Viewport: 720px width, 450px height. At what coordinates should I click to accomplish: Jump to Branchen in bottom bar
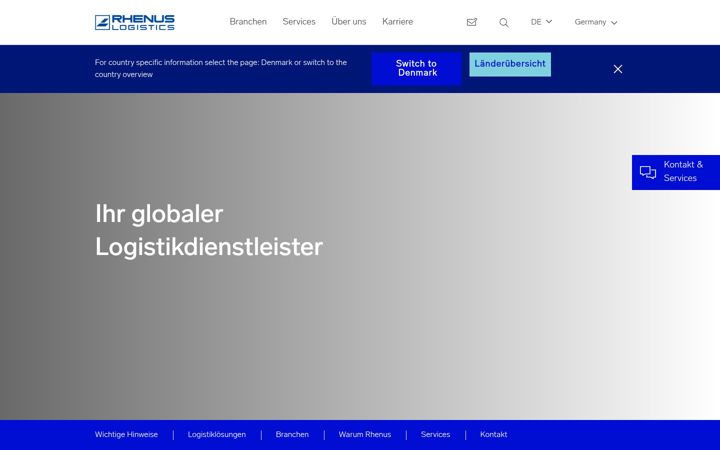[292, 434]
